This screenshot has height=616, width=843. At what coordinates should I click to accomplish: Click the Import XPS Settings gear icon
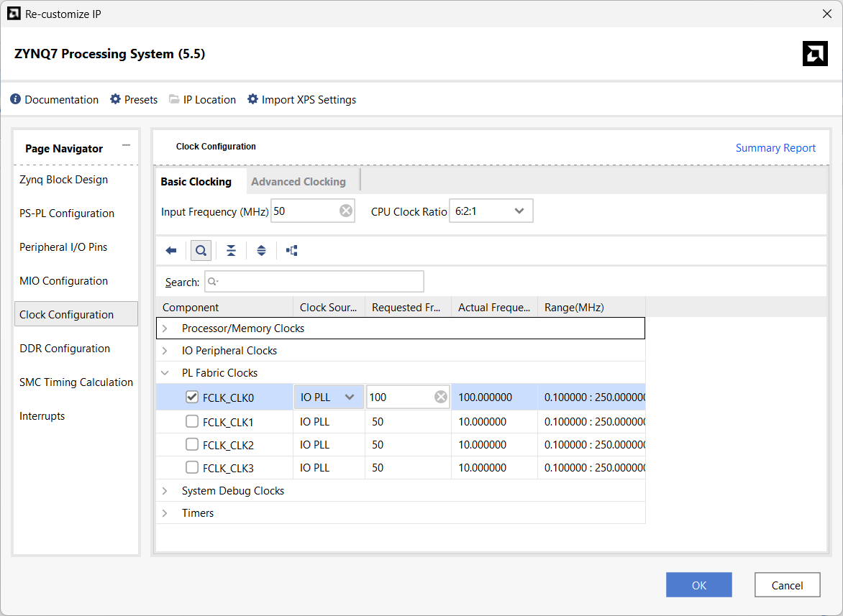point(252,99)
